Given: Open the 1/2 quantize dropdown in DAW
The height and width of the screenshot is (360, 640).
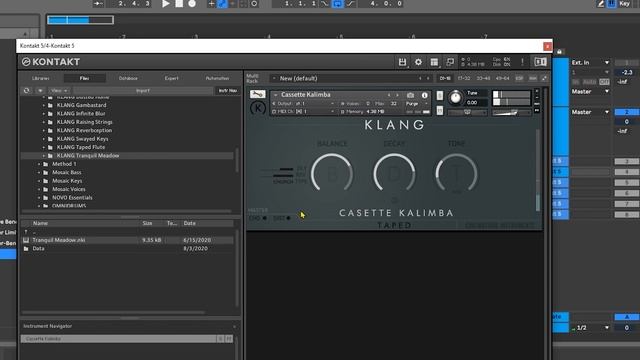Looking at the screenshot, I should point(590,328).
